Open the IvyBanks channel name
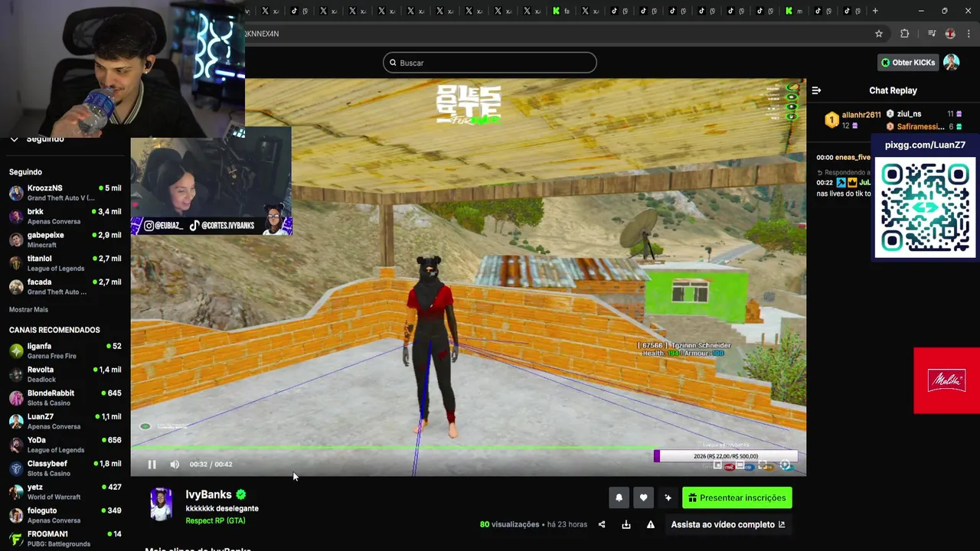The height and width of the screenshot is (551, 980). (208, 495)
